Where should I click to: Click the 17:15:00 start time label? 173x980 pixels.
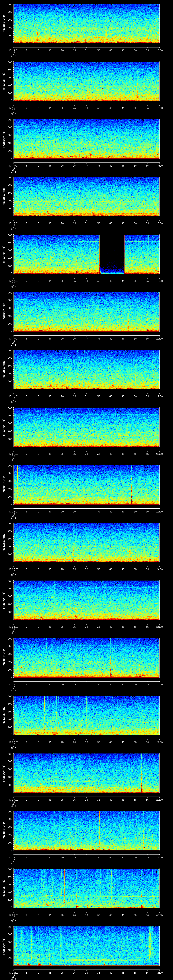pyautogui.click(x=14, y=108)
